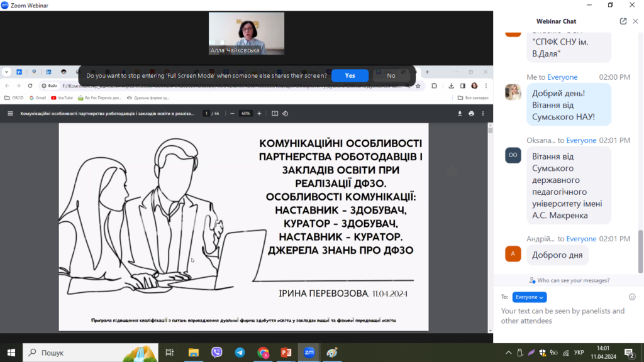The image size is (644, 362).
Task: Download the PDF from viewer toolbar
Action: (460, 114)
